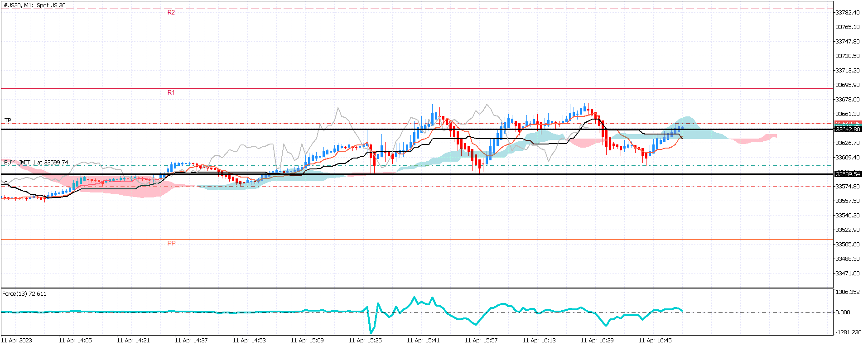This screenshot has width=868, height=346.
Task: Click price level 33557.50 on the axis
Action: coord(848,201)
